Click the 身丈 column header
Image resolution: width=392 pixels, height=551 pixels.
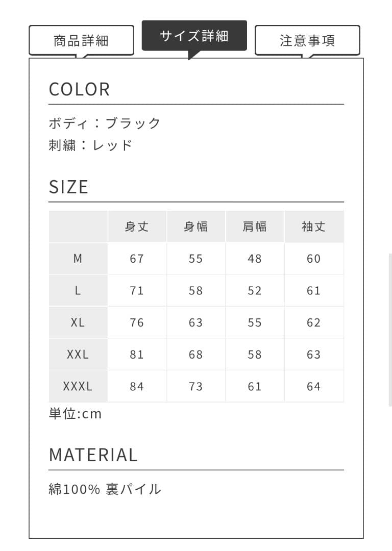pyautogui.click(x=137, y=226)
